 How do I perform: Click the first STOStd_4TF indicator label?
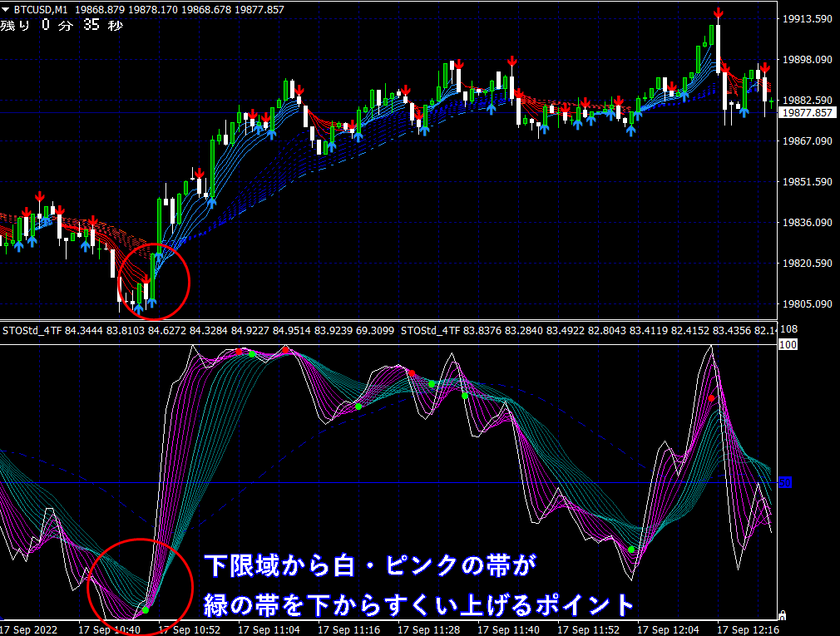pyautogui.click(x=32, y=331)
